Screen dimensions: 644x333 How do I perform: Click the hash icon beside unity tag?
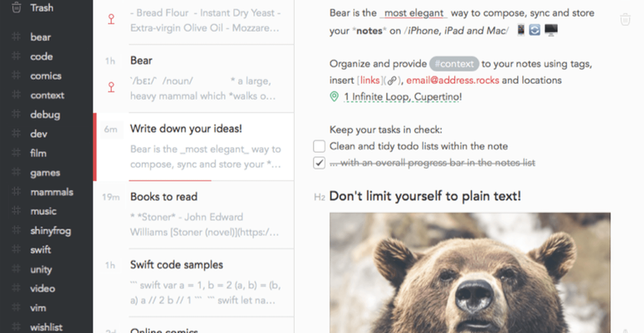pyautogui.click(x=16, y=269)
